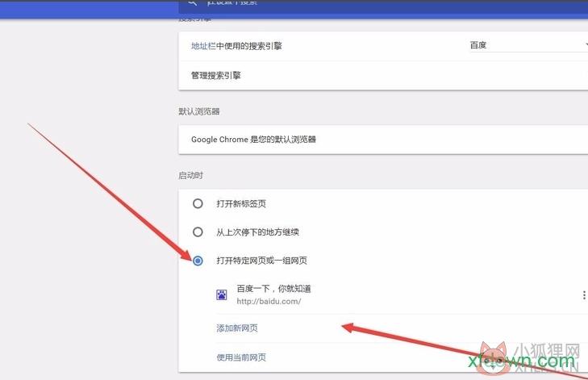
Task: Select the 打开新标签页 radio button
Action: pos(198,203)
